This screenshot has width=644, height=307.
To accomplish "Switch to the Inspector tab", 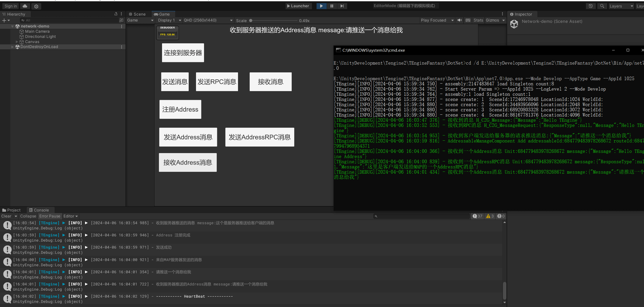I will coord(521,14).
